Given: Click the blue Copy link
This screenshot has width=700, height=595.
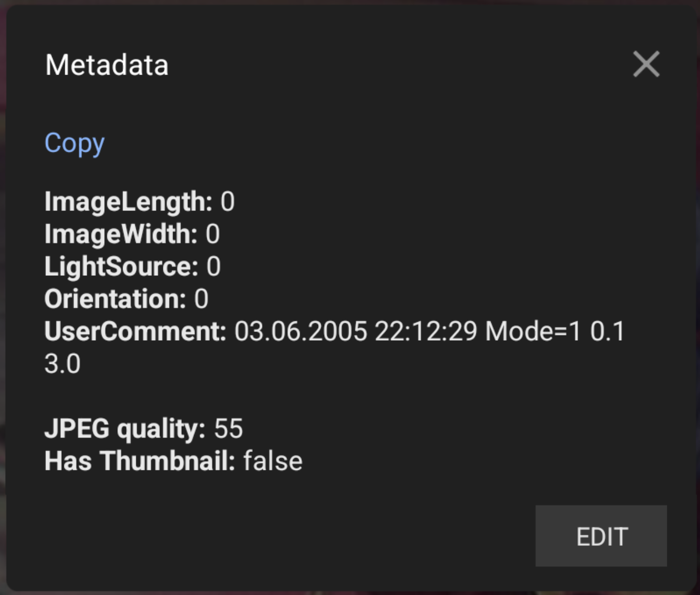Looking at the screenshot, I should coord(75,143).
